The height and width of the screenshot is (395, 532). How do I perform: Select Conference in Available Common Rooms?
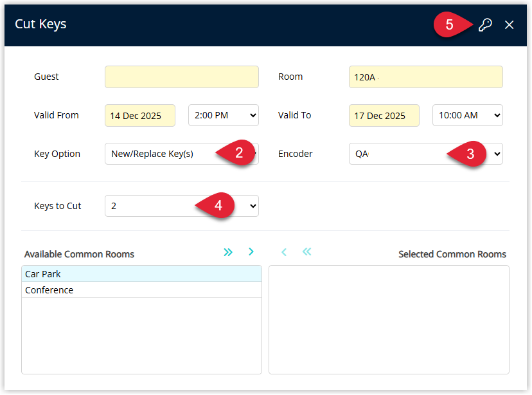point(141,290)
